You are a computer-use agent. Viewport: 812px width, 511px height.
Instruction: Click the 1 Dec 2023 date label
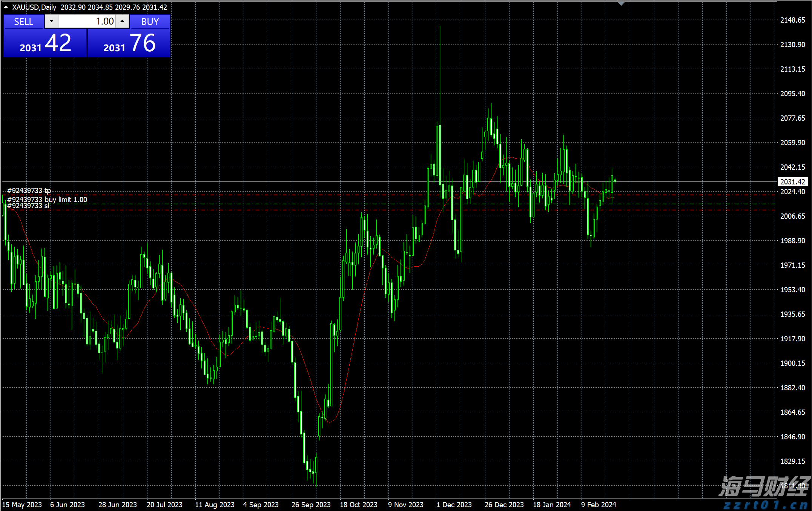coord(454,505)
